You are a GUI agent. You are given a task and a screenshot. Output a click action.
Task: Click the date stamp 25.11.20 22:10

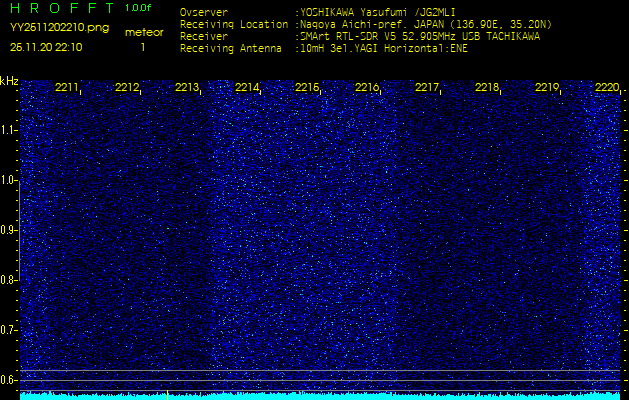[46, 47]
